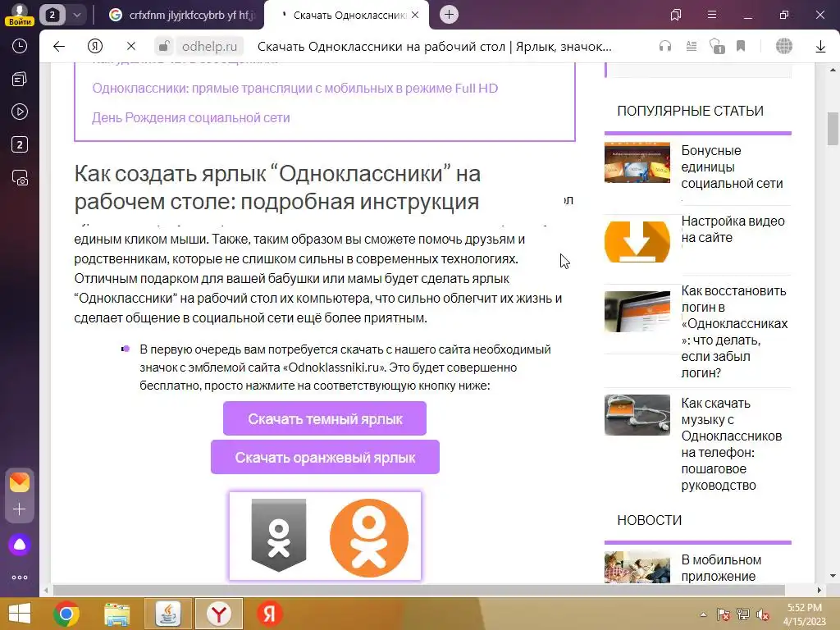
Task: Launch Alice assistant purple icon
Action: (20, 545)
